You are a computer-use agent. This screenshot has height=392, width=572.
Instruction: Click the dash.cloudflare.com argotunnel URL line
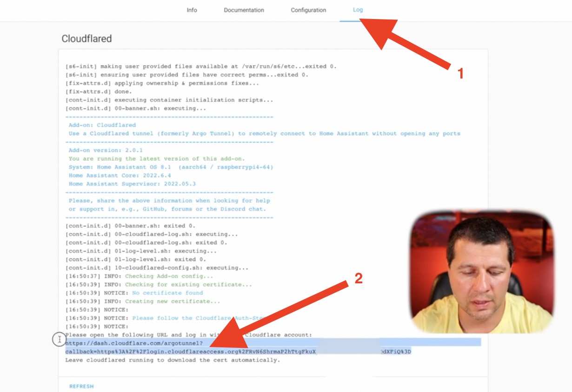pos(134,343)
